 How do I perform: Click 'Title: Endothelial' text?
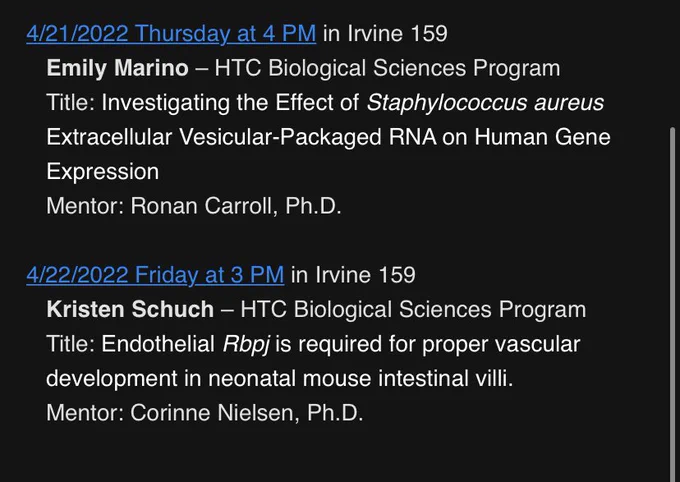pyautogui.click(x=131, y=344)
